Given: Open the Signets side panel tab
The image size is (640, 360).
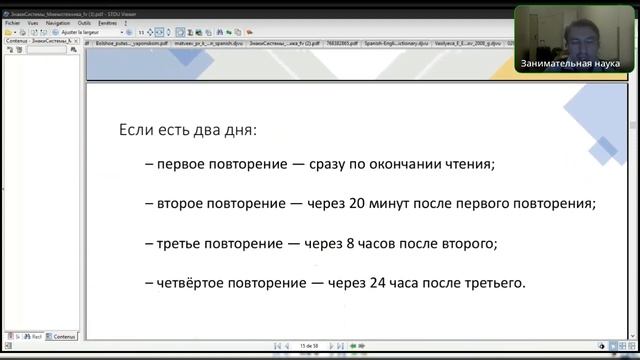Looking at the screenshot, I should coord(13,336).
